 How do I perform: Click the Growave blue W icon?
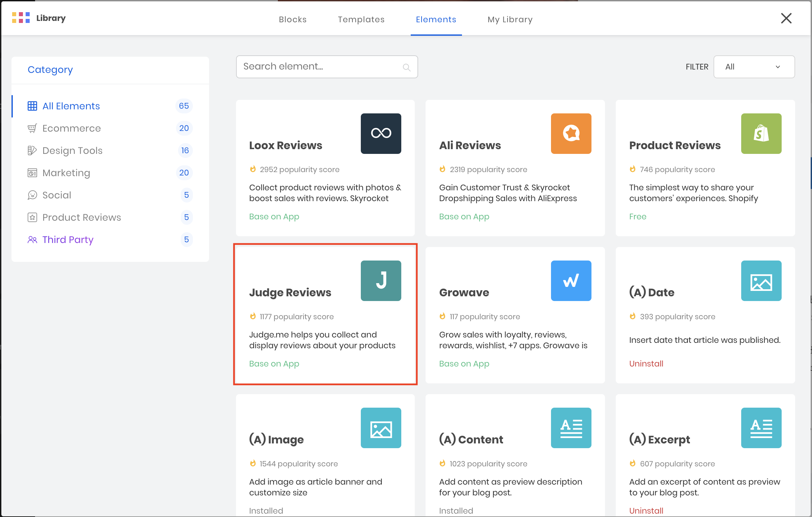(x=571, y=280)
